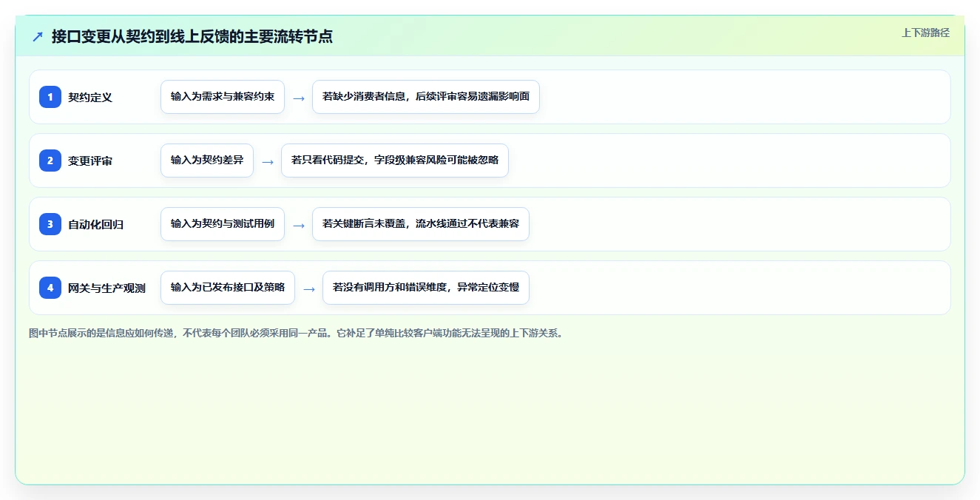Screen dimensions: 980x500
Task: Click the arrow after 输入为已发布接口及策略
Action: coord(309,288)
